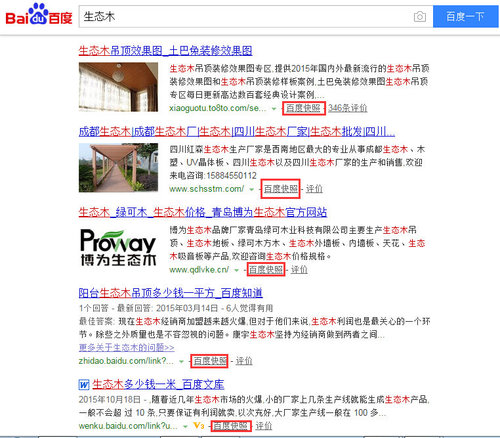Click 评价 next to wenku.baidu.com
The image size is (500, 438).
[264, 426]
